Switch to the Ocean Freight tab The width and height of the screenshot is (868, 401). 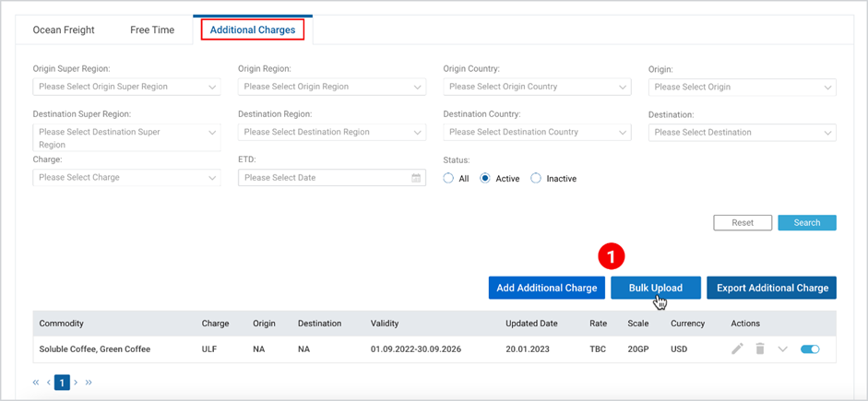(64, 29)
